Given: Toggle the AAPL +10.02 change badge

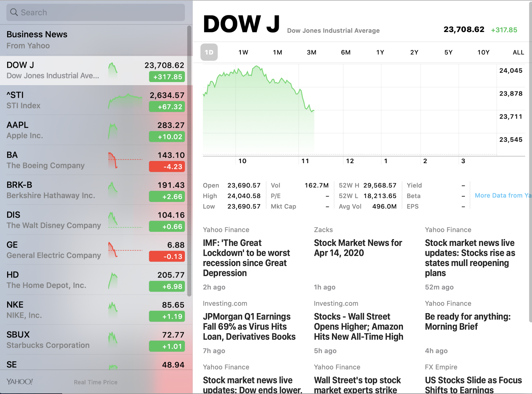Looking at the screenshot, I should (x=167, y=137).
